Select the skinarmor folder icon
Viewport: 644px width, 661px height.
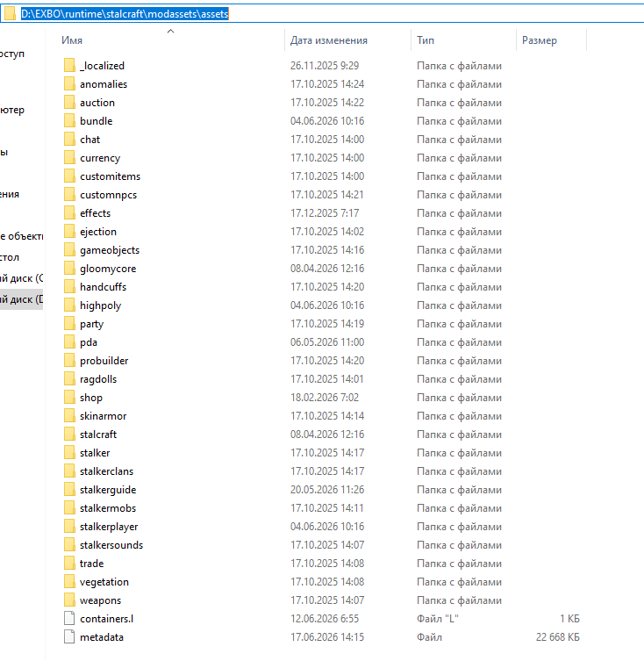pyautogui.click(x=69, y=416)
